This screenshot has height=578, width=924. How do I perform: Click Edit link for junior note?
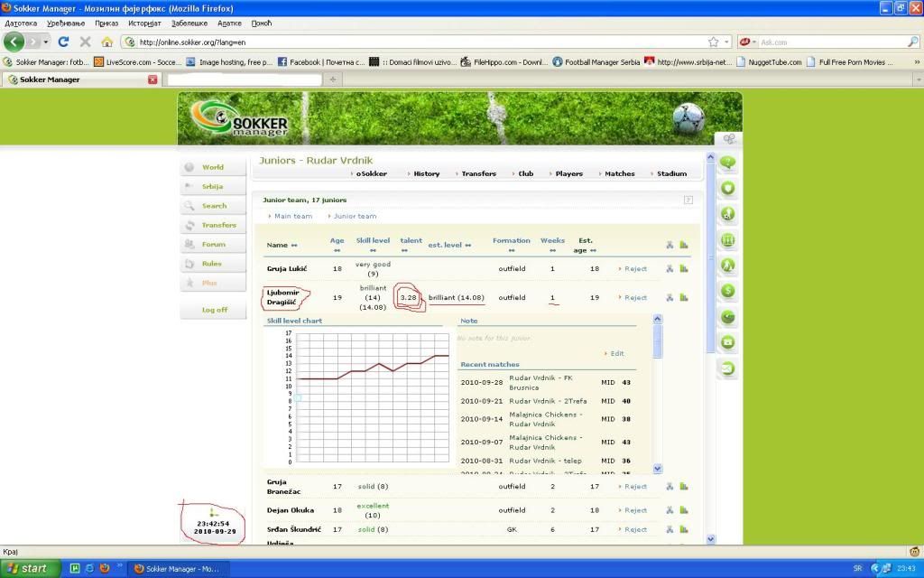616,353
